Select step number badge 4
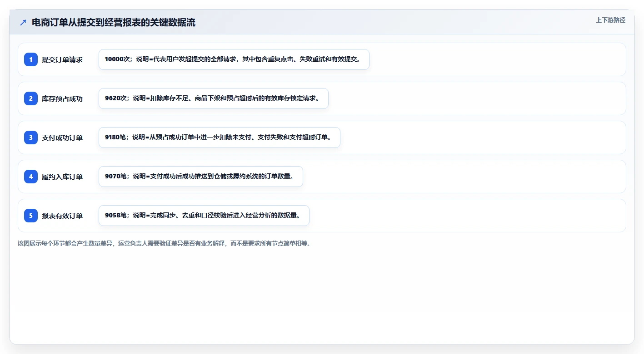Image resolution: width=644 pixels, height=354 pixels. [31, 177]
